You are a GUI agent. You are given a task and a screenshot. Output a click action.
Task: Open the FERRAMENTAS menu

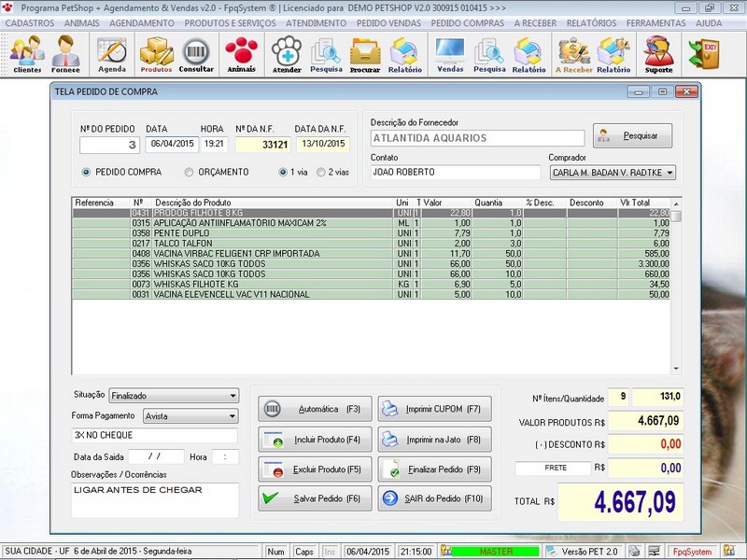point(656,21)
